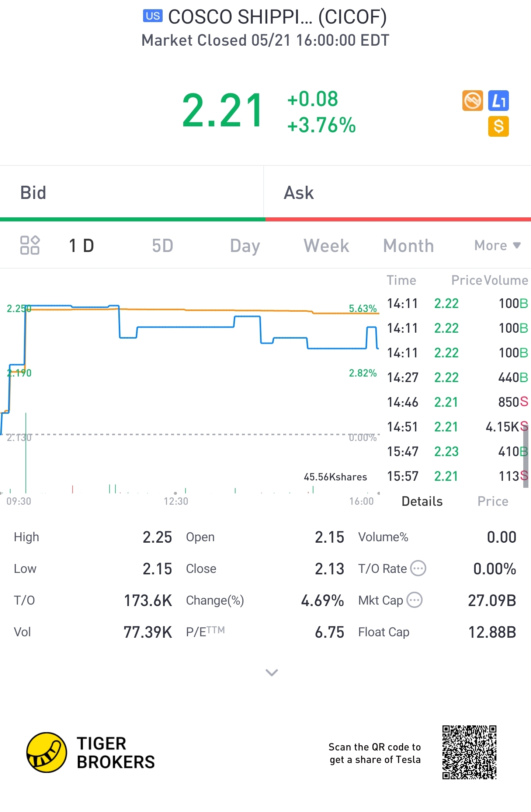The image size is (531, 812).
Task: Open the More timeframe dropdown
Action: 497,245
